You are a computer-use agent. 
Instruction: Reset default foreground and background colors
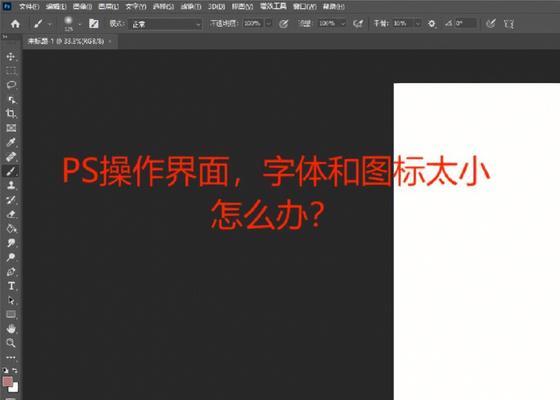[5, 370]
